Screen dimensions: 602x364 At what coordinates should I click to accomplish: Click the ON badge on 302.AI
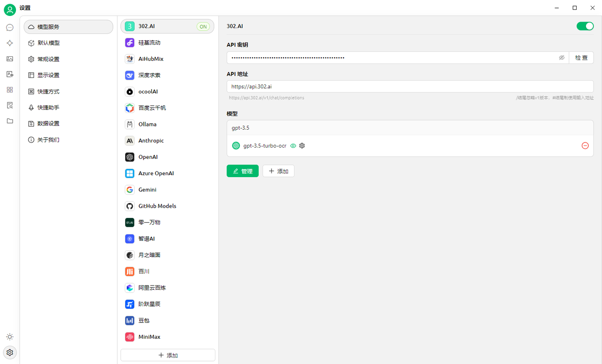pyautogui.click(x=203, y=27)
